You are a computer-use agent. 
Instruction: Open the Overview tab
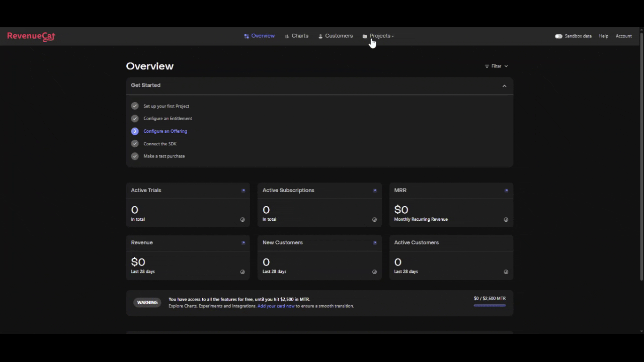259,36
